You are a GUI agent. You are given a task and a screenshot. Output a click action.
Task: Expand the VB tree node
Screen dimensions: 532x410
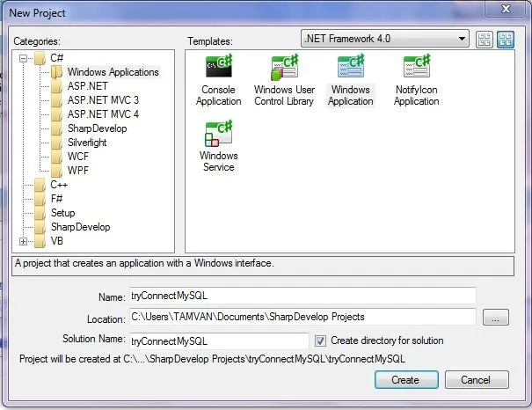pos(23,242)
